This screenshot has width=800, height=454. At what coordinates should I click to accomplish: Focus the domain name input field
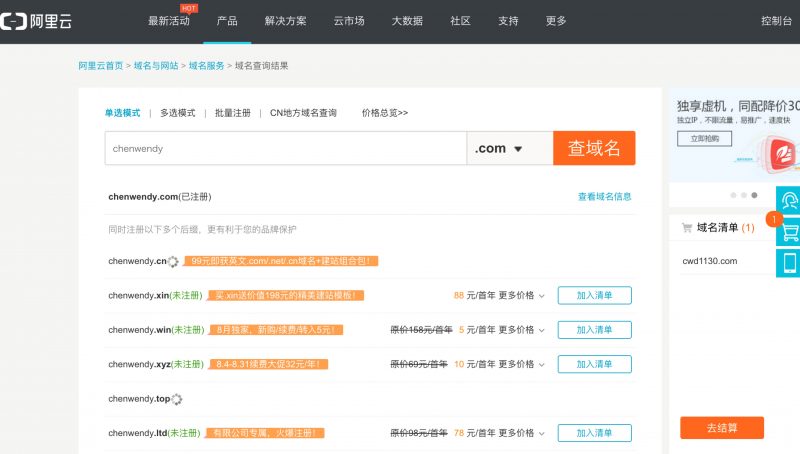(286, 148)
